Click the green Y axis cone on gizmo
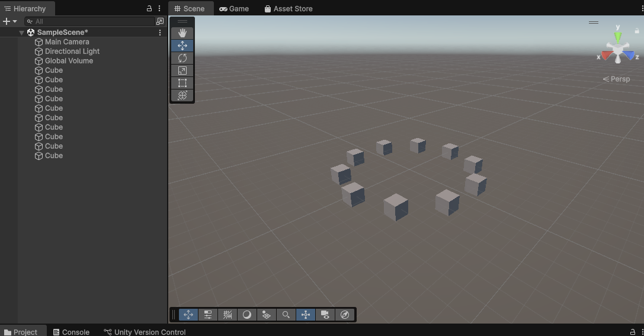The width and height of the screenshot is (644, 336). (618, 37)
